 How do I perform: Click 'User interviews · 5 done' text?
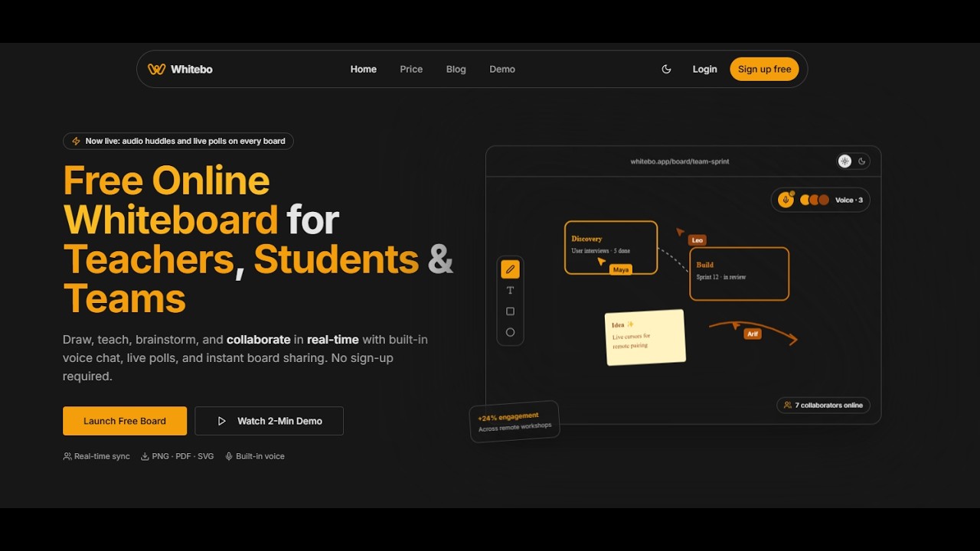(601, 251)
